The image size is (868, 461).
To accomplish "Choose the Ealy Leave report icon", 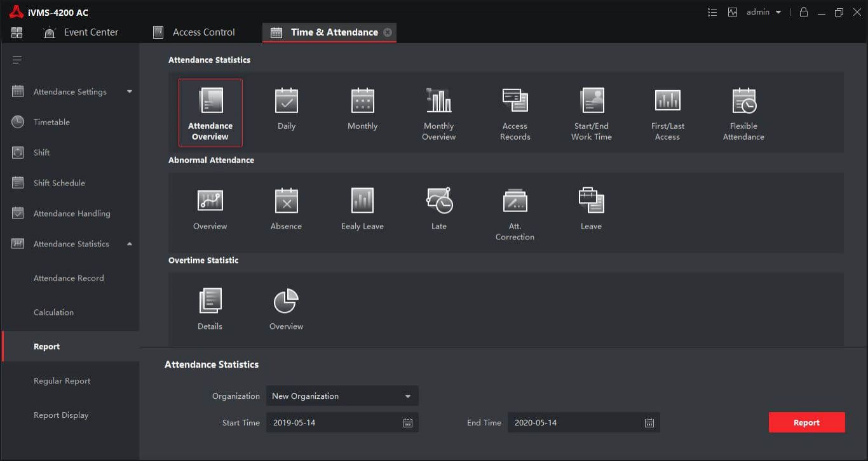I will pos(363,201).
